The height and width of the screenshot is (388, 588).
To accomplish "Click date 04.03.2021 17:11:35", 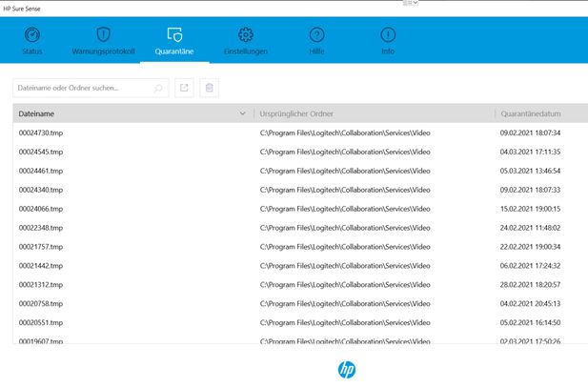I will pos(530,152).
